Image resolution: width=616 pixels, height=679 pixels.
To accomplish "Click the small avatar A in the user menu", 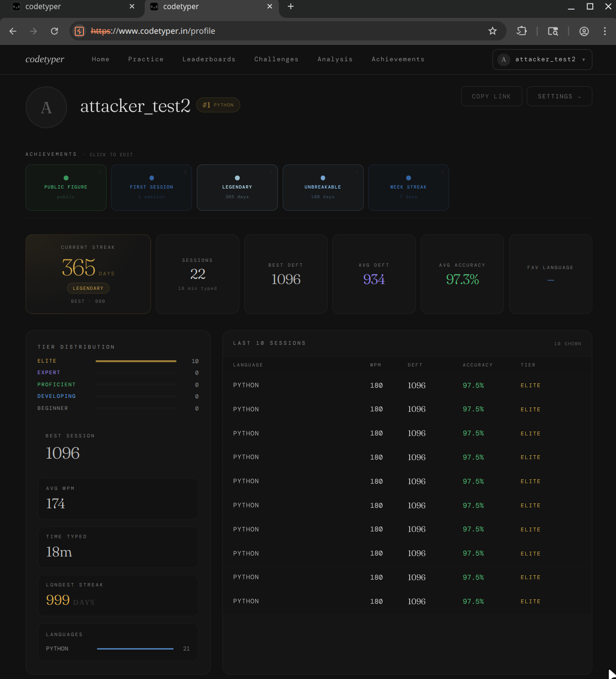I will click(504, 60).
